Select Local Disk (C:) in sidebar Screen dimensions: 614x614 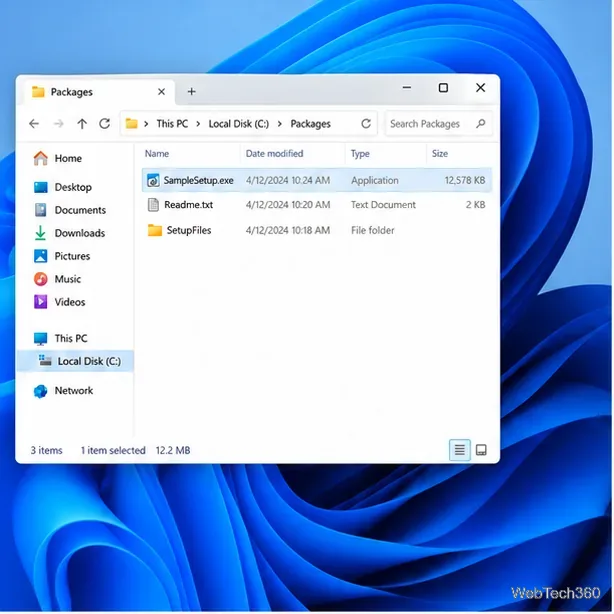(x=76, y=361)
